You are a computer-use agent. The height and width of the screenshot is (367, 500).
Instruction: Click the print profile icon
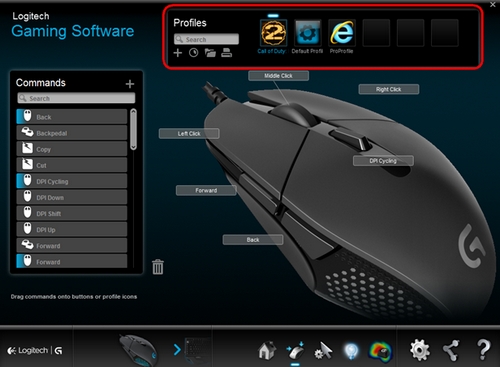pos(227,53)
